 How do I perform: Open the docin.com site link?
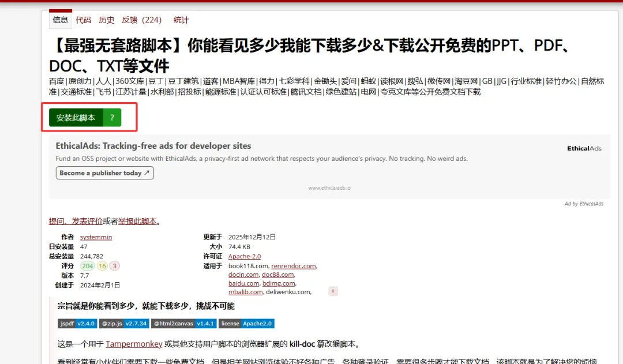pyautogui.click(x=243, y=275)
